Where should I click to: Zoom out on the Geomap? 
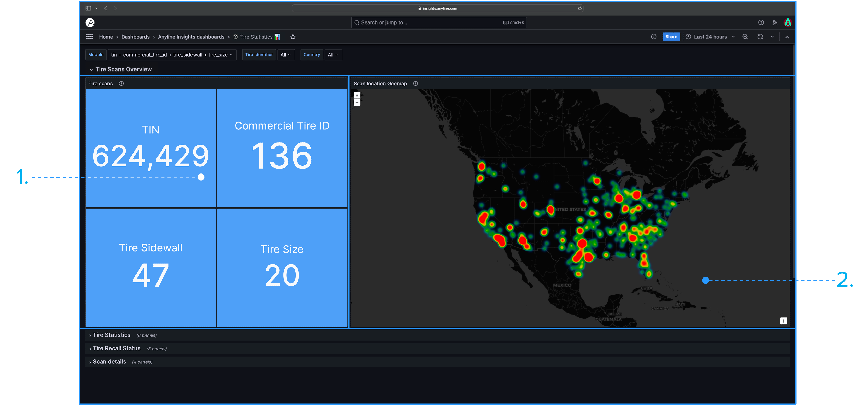[357, 102]
